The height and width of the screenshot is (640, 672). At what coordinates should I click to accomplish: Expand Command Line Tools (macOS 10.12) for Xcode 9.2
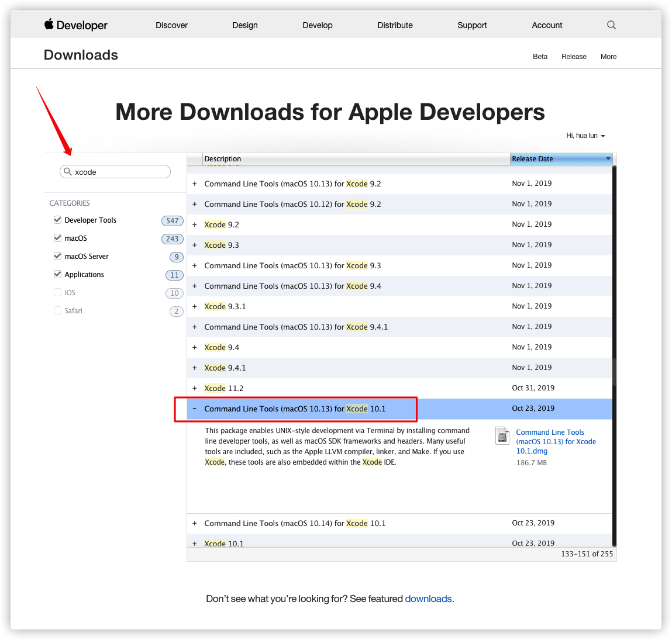click(x=195, y=205)
